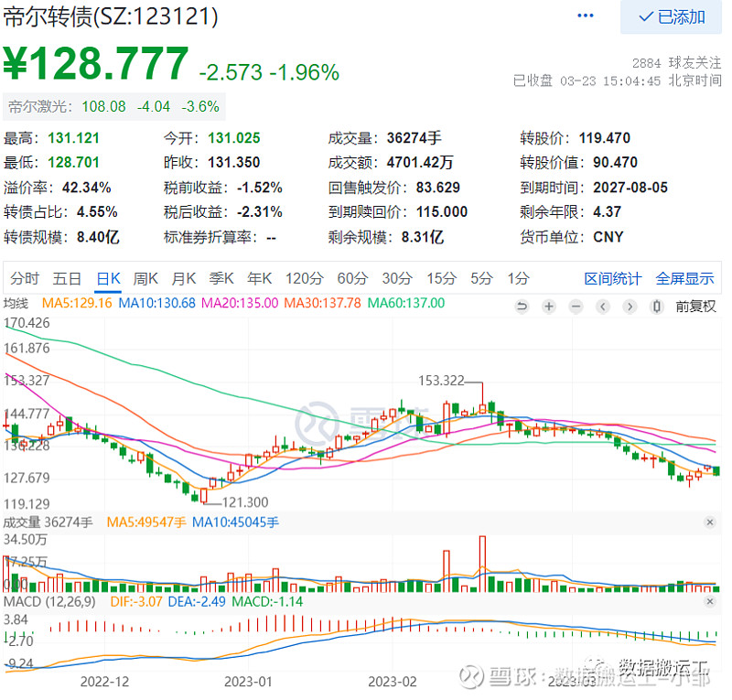Click the 税前收益 value -1.52%
The image size is (732, 700).
point(260,188)
